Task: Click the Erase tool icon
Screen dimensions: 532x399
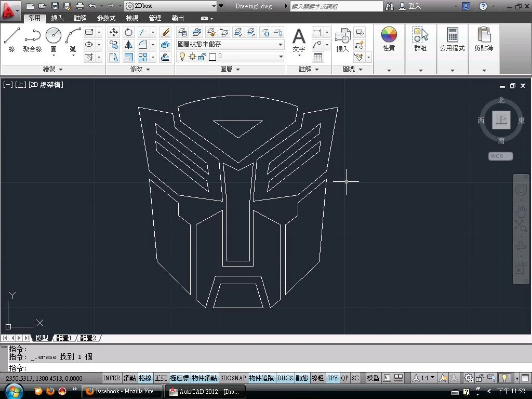Action: (165, 32)
